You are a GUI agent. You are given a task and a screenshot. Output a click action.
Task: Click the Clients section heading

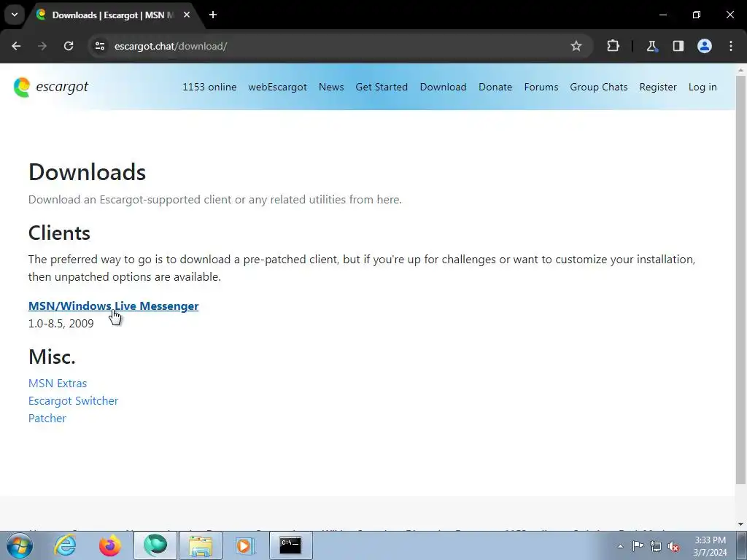pyautogui.click(x=59, y=233)
